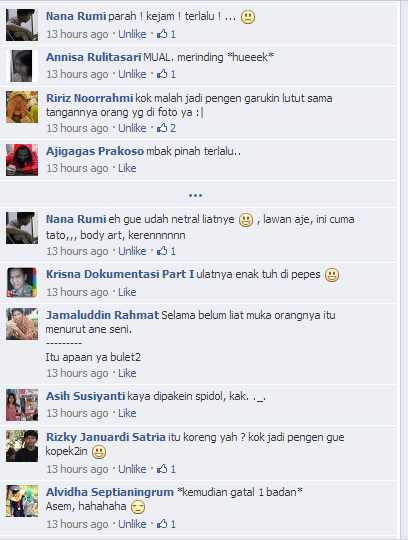Like Jamaluddin Rahmat's comment
The image size is (408, 540).
pos(127,373)
